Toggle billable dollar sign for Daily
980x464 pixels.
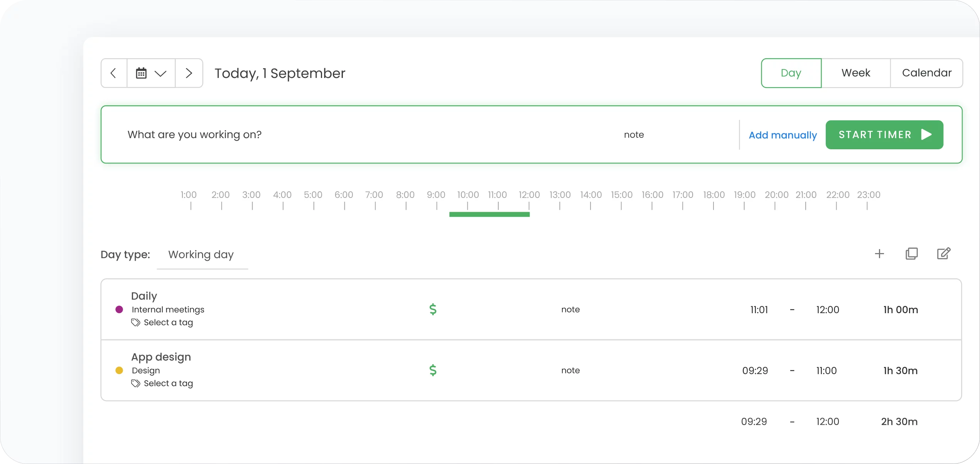433,309
